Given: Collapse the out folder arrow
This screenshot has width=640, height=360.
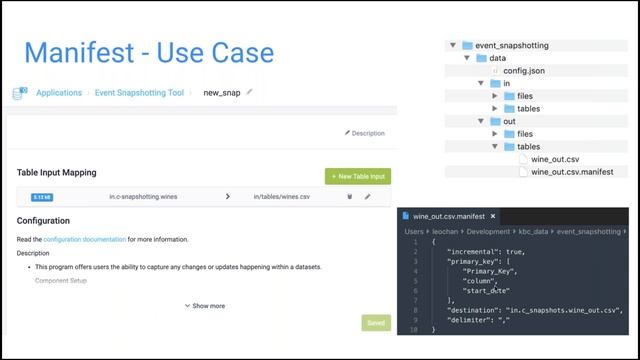Looking at the screenshot, I should [481, 121].
